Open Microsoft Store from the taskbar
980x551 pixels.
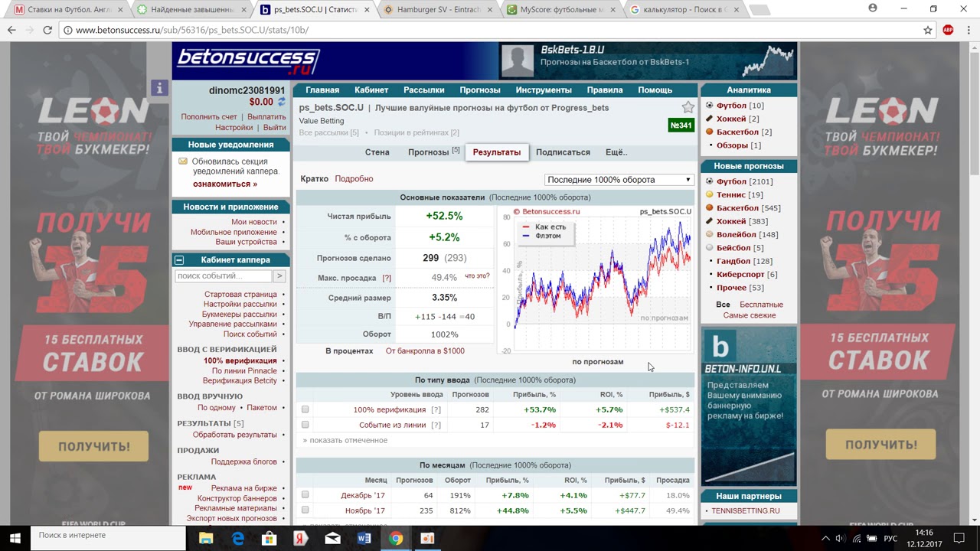click(269, 538)
